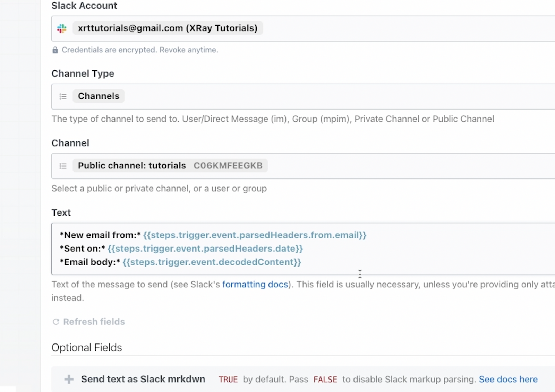Select the Channels value chip
555x392 pixels.
click(99, 96)
